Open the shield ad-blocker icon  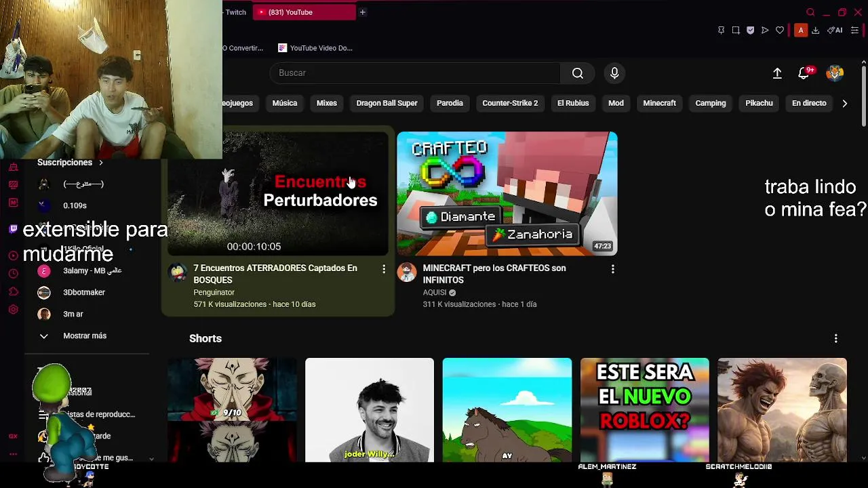click(750, 30)
